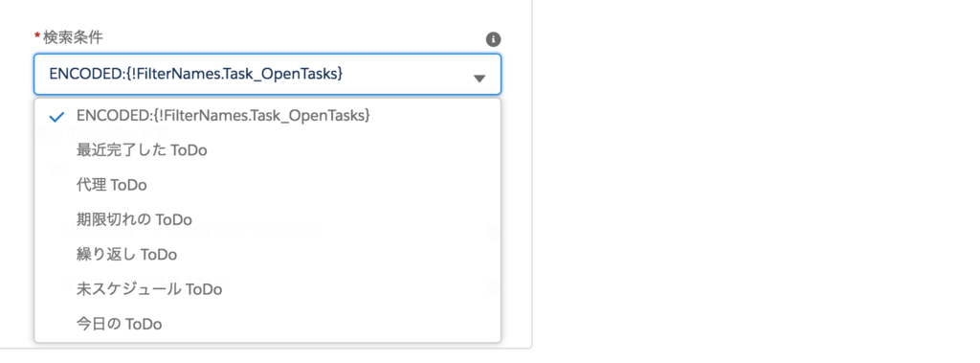The width and height of the screenshot is (980, 363).
Task: Click the word ToDo in 期限切れの option
Action: click(x=174, y=220)
